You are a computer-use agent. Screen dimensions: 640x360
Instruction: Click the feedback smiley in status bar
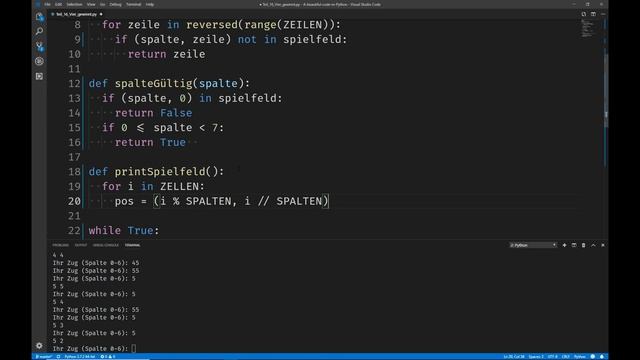pyautogui.click(x=593, y=357)
